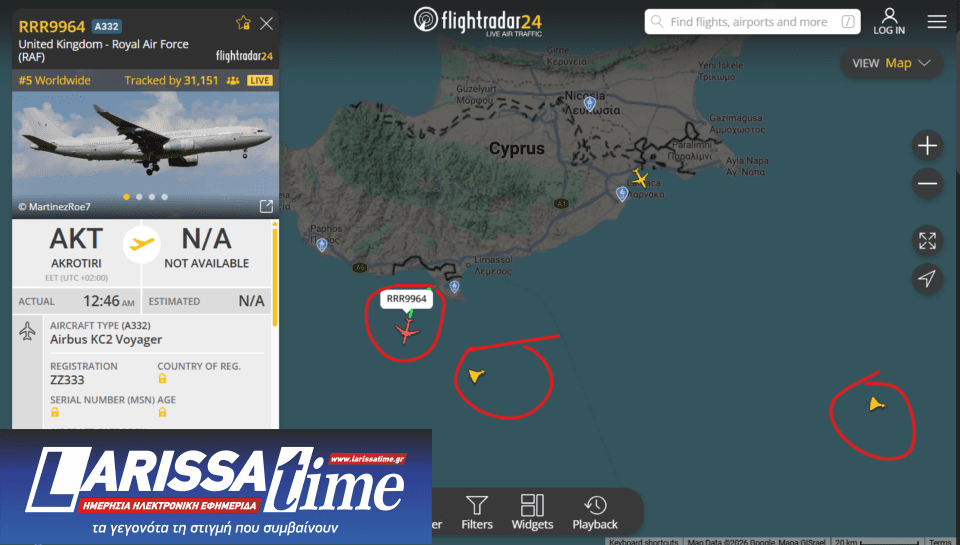Screen dimensions: 960x545
Task: Select the second photo carousel dot
Action: 139,197
